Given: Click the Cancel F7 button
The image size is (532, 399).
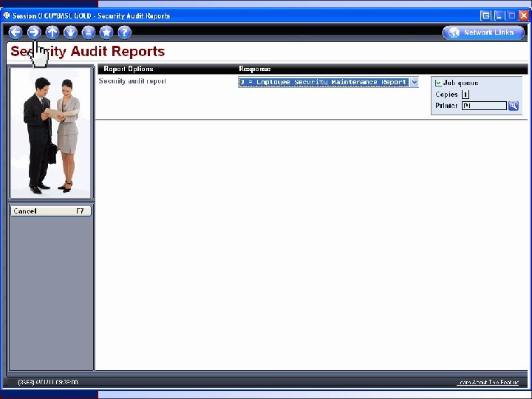Looking at the screenshot, I should pyautogui.click(x=50, y=211).
